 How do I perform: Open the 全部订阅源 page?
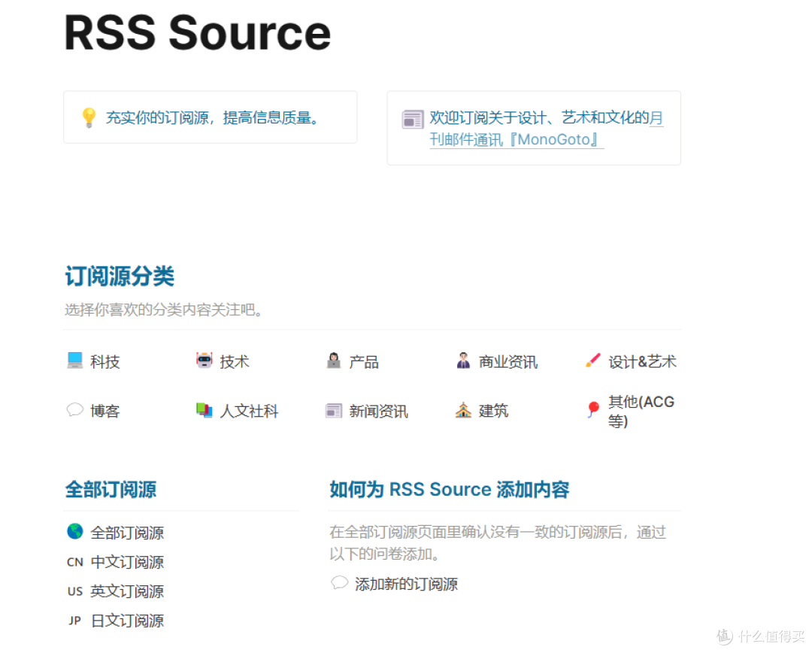[x=126, y=532]
